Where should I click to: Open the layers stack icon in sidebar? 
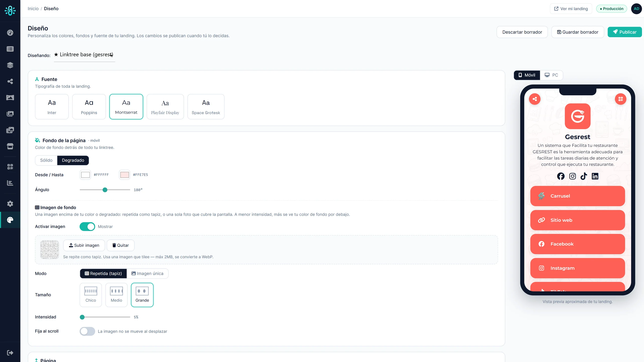10,65
